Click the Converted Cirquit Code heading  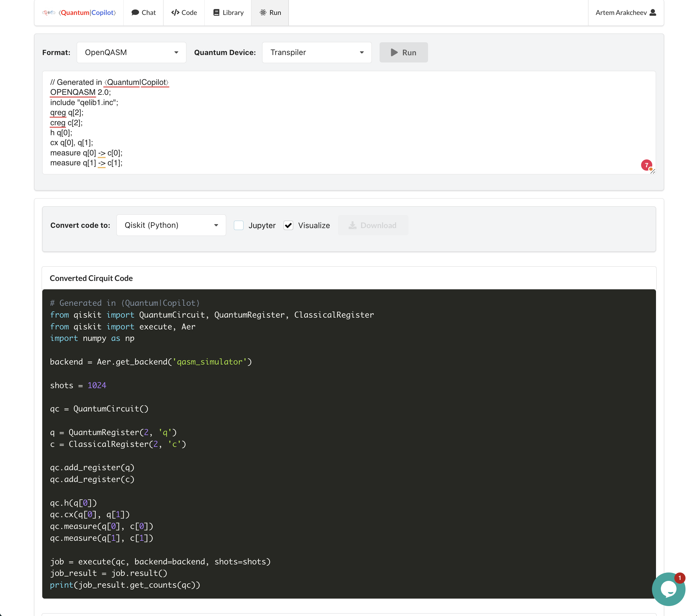(91, 278)
